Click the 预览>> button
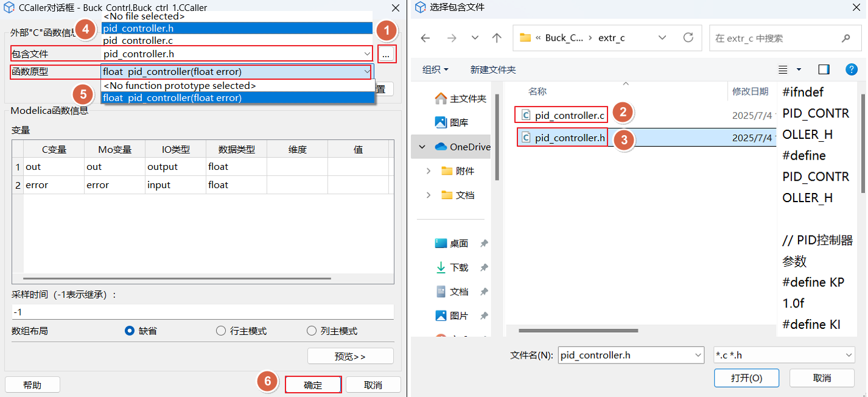Viewport: 868px width, 397px height. point(351,356)
